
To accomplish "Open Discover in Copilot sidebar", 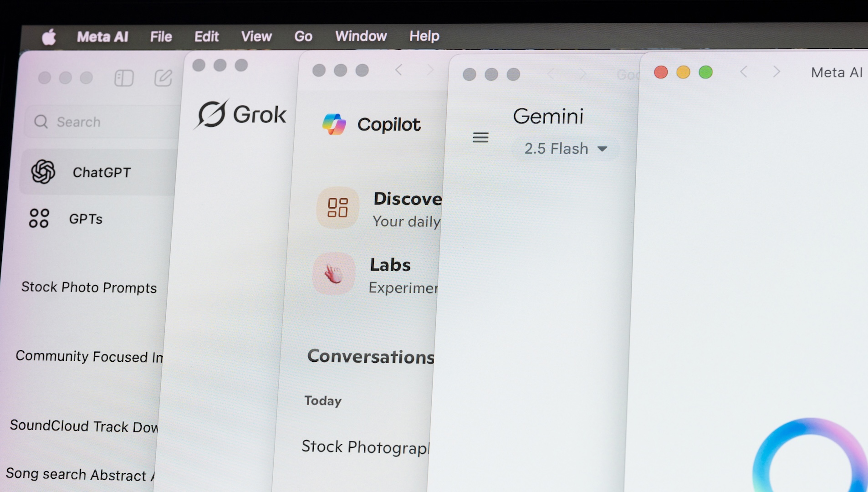I will point(408,199).
